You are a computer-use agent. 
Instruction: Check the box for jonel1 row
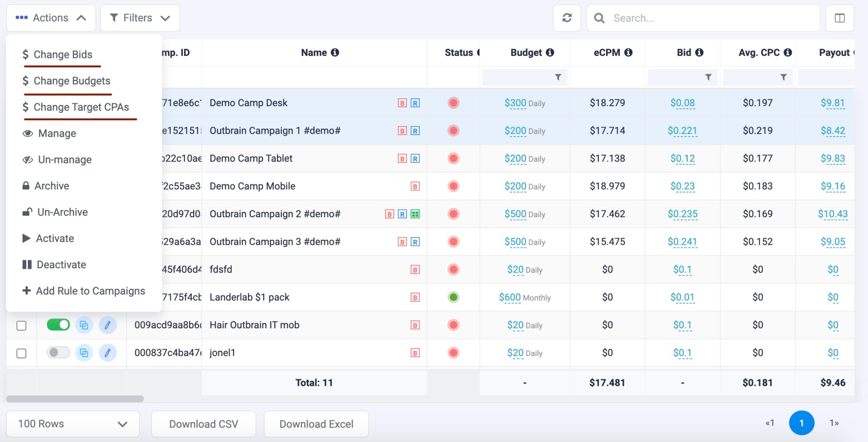[21, 353]
